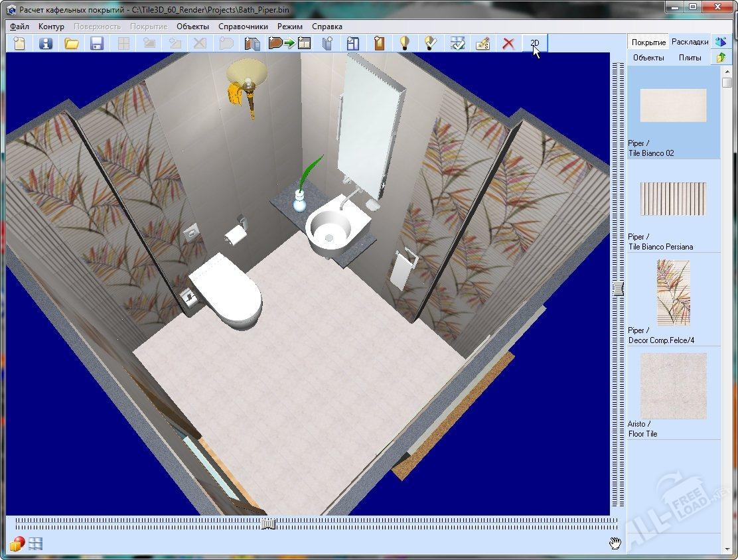Click the blue pyramid icon in side panel

pos(721,42)
